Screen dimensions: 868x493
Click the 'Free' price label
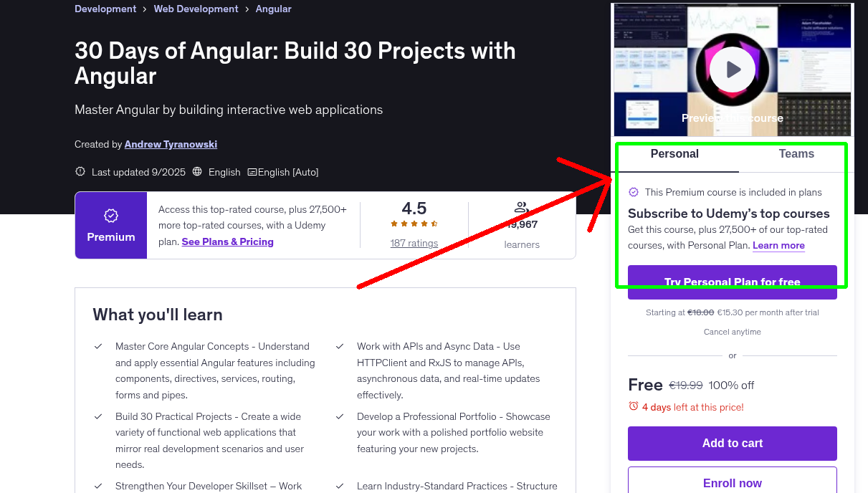645,385
